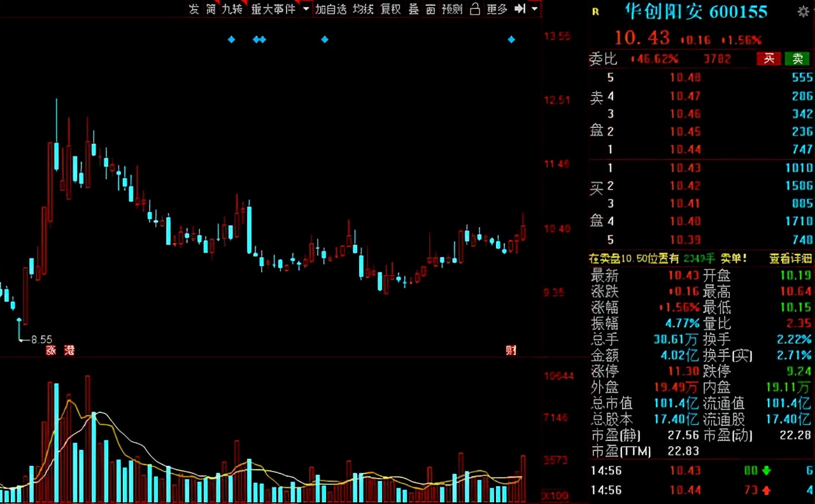Open the 更多 more options menu
The image size is (815, 504).
pos(497,9)
